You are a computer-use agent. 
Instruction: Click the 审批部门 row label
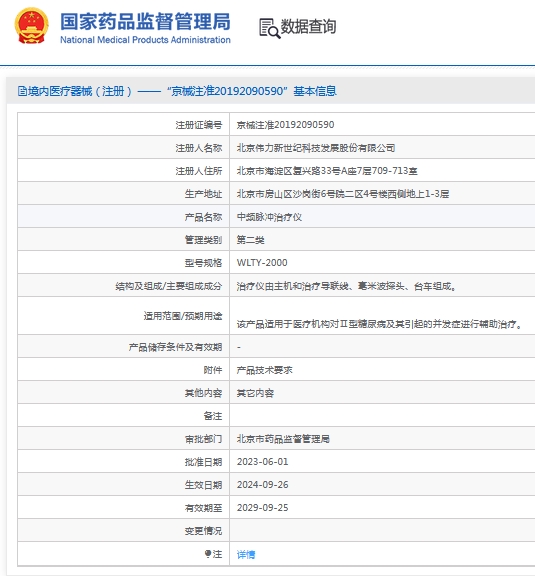204,439
